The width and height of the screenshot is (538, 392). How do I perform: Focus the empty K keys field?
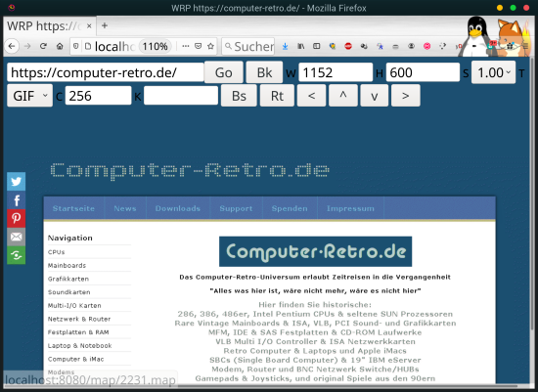tap(181, 96)
